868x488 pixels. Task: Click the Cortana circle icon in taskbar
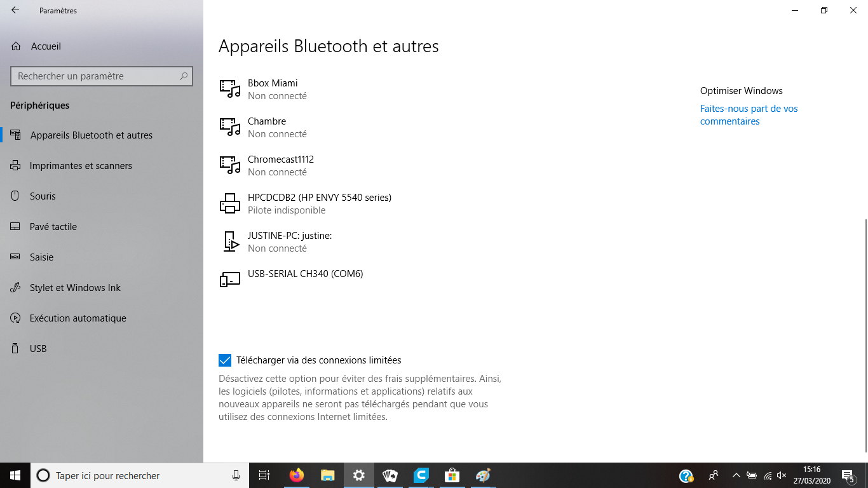43,475
